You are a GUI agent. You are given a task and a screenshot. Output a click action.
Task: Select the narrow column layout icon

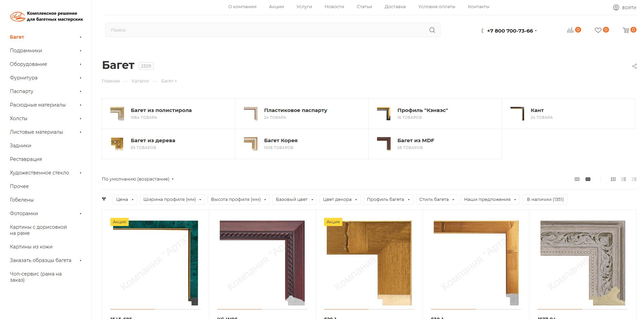tap(588, 179)
